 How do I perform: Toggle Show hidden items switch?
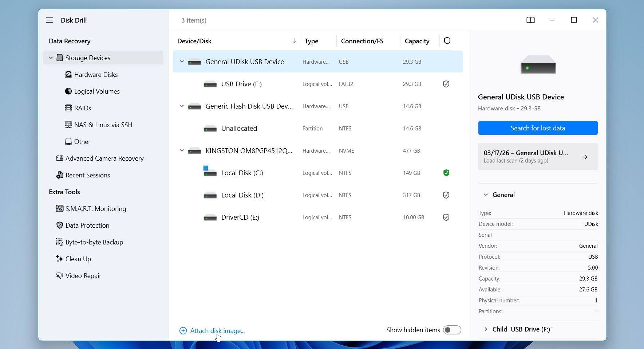pos(452,330)
